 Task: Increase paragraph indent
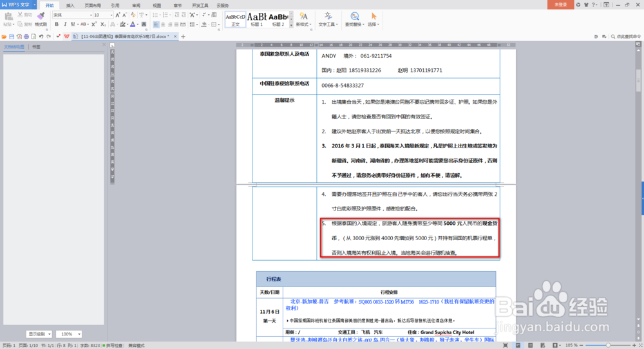(184, 15)
